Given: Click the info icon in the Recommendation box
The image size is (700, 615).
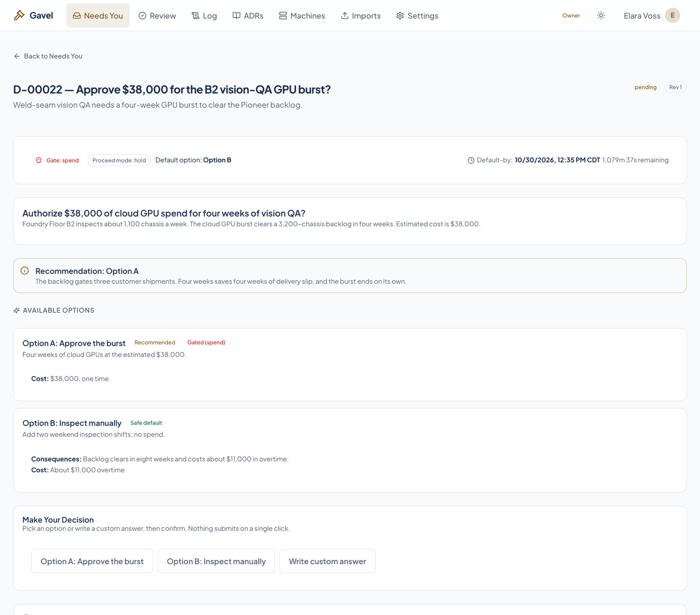Looking at the screenshot, I should click(25, 271).
